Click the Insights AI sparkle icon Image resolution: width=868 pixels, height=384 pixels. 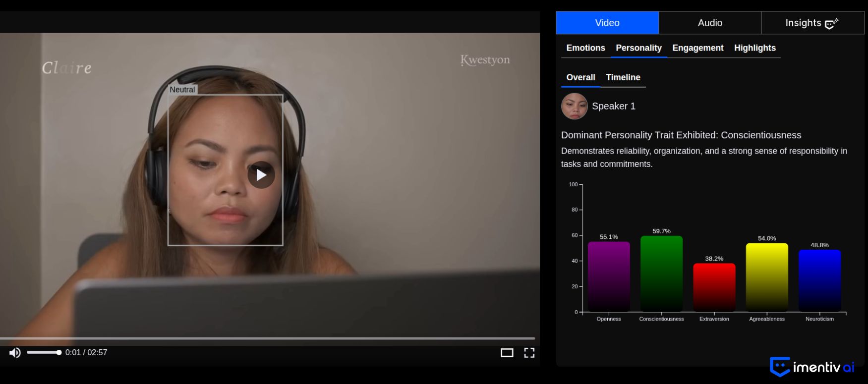[831, 23]
